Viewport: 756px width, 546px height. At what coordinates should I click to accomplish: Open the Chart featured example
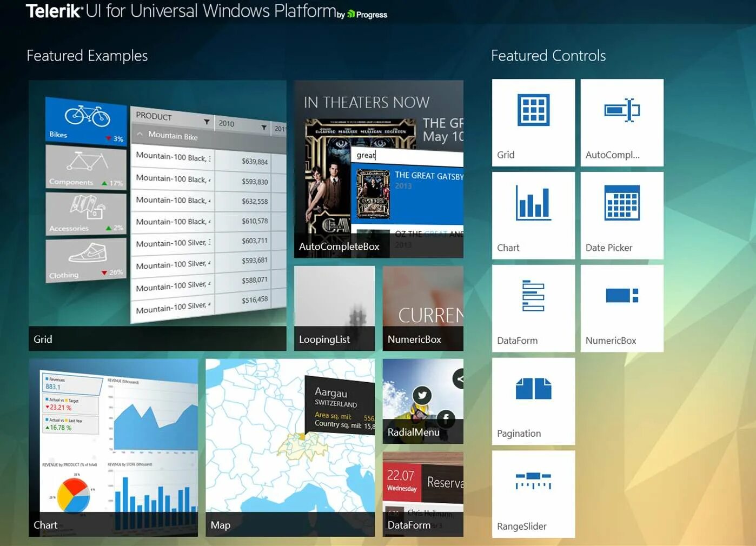tap(113, 448)
